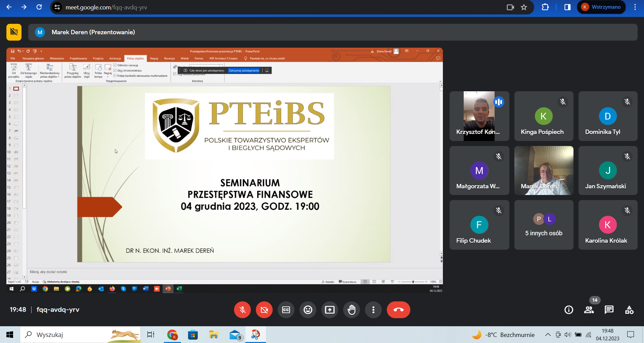Click Notatki in PowerPoint status bar
Screen dimensions: 644x343
point(328,282)
